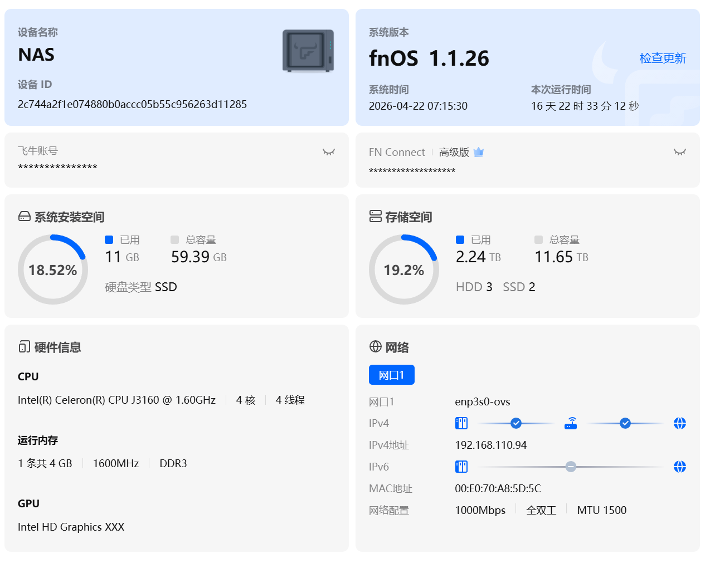Click the IPv4 address 192.168.110.94
This screenshot has width=715, height=588.
tap(491, 445)
